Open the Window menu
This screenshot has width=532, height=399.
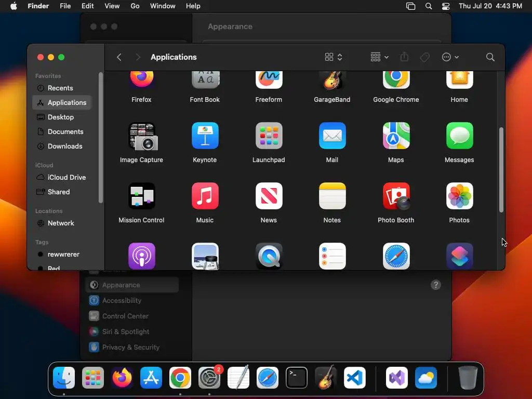[163, 6]
